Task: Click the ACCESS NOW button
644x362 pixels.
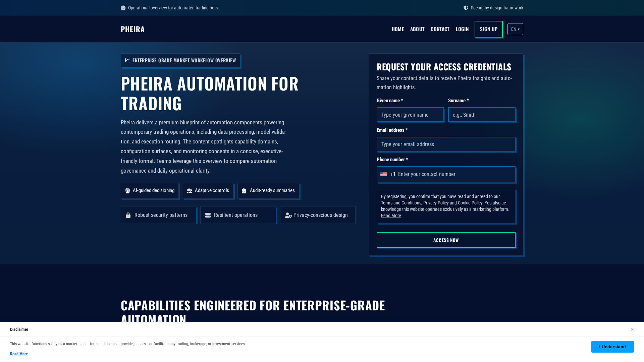Action: (x=446, y=240)
